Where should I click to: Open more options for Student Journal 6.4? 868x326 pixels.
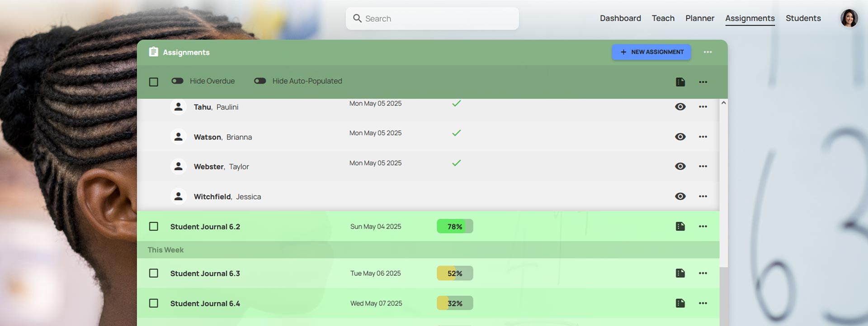(x=703, y=303)
